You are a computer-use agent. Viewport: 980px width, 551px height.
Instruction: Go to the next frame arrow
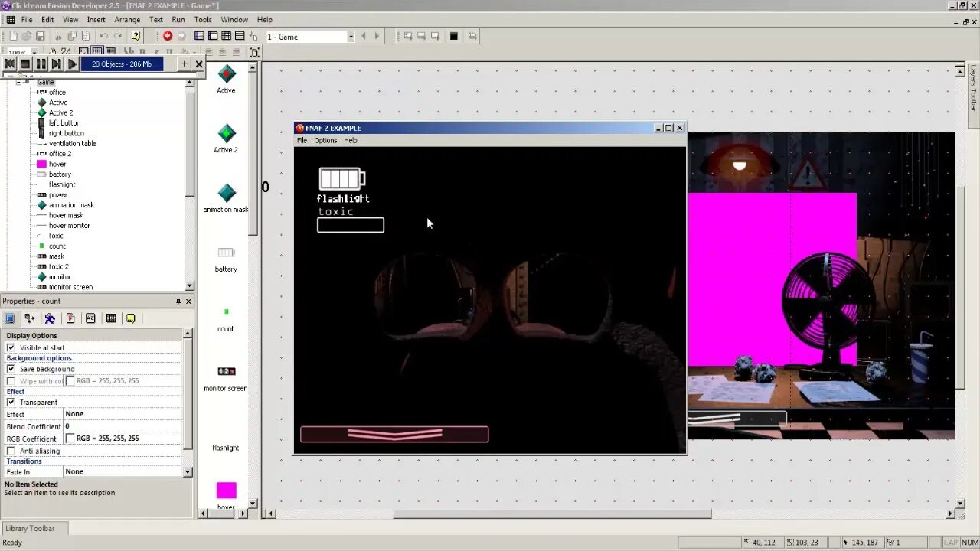point(377,36)
